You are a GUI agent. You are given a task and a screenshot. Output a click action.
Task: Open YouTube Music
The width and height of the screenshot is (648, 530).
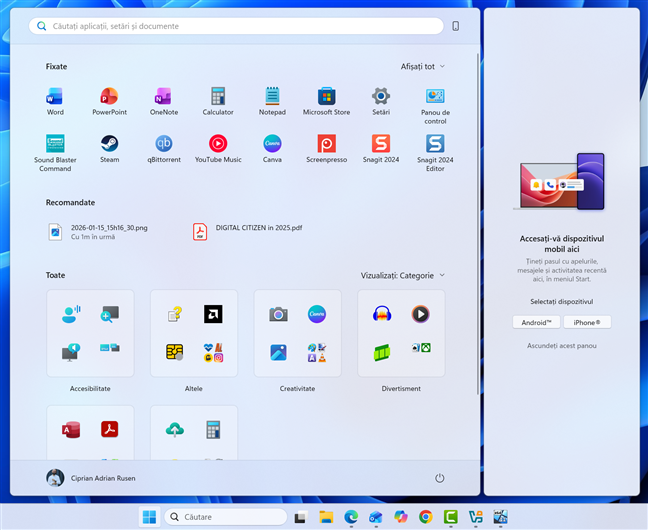[218, 149]
